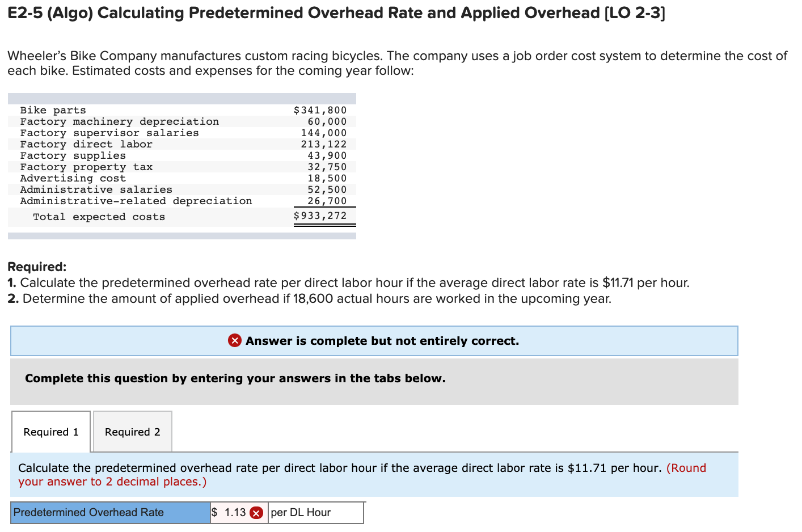Select the Administrative-related depreciation row

[182, 201]
